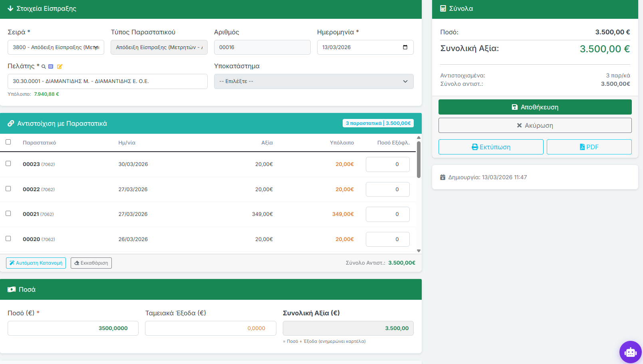Open the chatbot assistant bubble
Screen dimensions: 643x364
pos(631,352)
